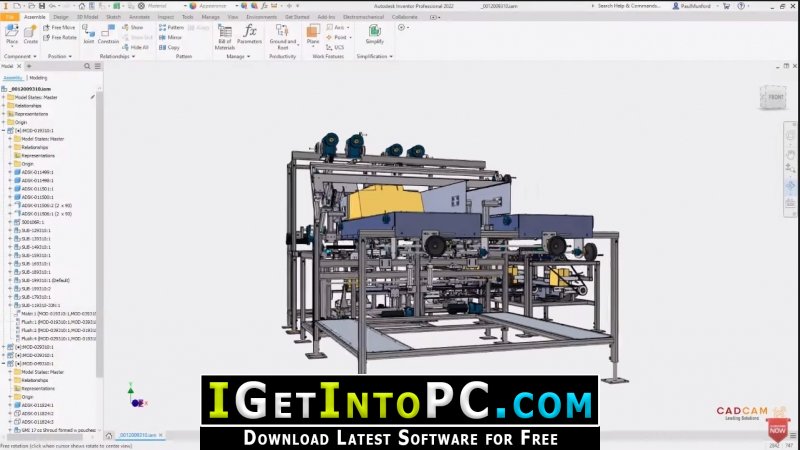This screenshot has width=800, height=450.
Task: Open the File menu
Action: pos(9,17)
